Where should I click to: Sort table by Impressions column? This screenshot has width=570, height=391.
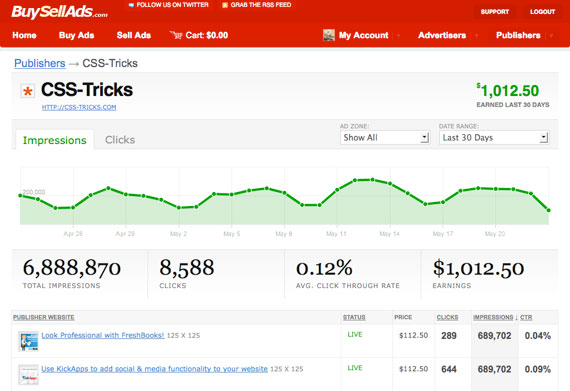point(493,317)
